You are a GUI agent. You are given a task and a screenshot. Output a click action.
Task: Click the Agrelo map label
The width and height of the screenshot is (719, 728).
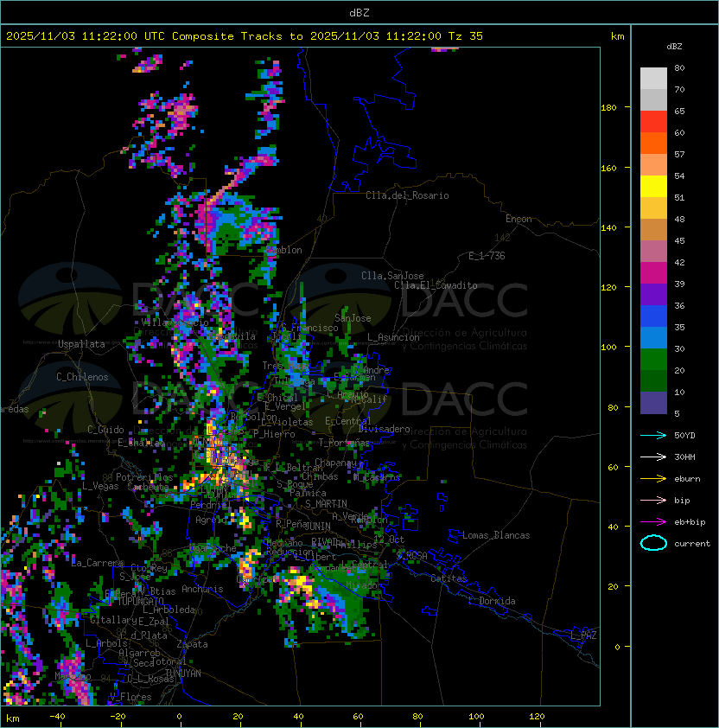click(211, 520)
